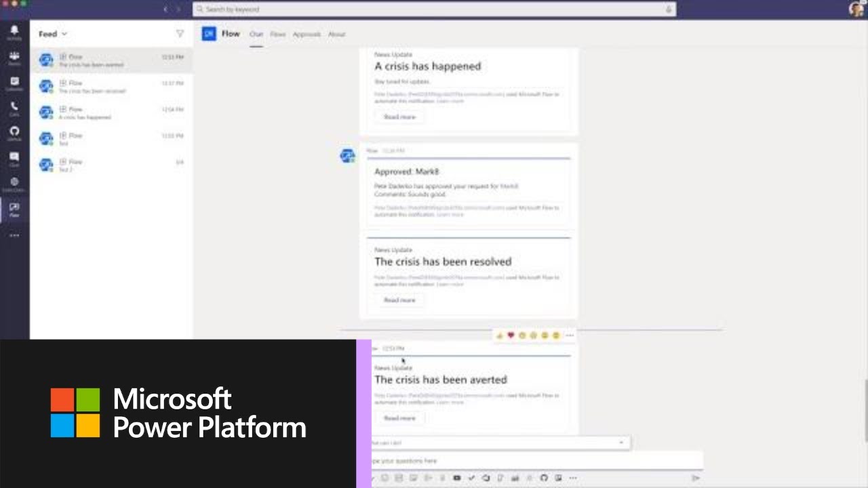Select feed item 'The crisis has been averted'

click(x=111, y=60)
